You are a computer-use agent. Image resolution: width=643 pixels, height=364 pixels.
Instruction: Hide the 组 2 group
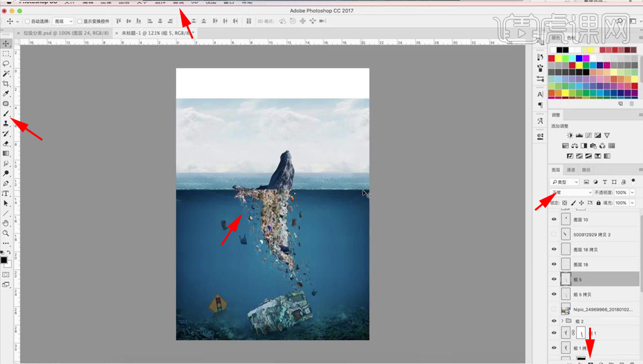point(554,321)
